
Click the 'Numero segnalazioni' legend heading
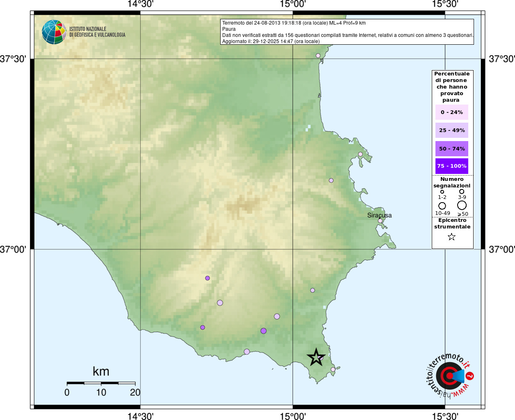tap(452, 183)
